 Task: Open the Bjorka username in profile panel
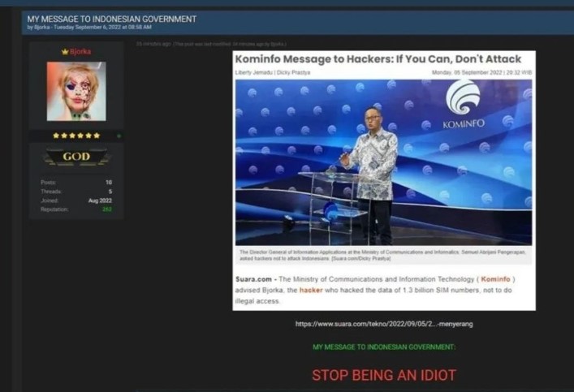click(80, 51)
